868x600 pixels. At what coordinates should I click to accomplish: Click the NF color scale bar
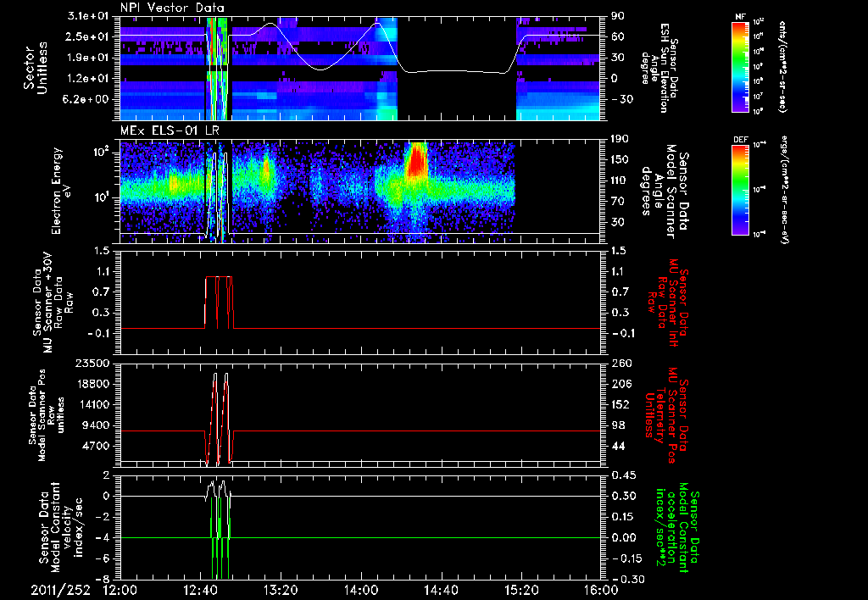pyautogui.click(x=741, y=66)
